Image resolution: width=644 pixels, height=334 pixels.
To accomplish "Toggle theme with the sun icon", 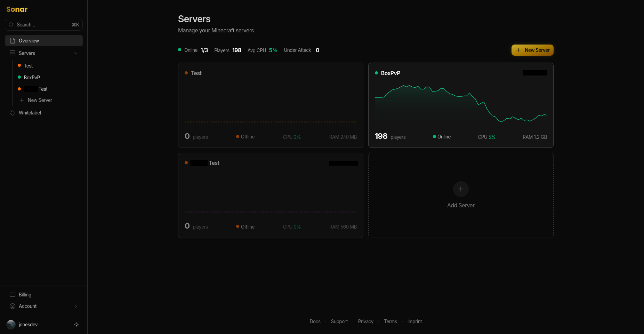I will pyautogui.click(x=77, y=325).
